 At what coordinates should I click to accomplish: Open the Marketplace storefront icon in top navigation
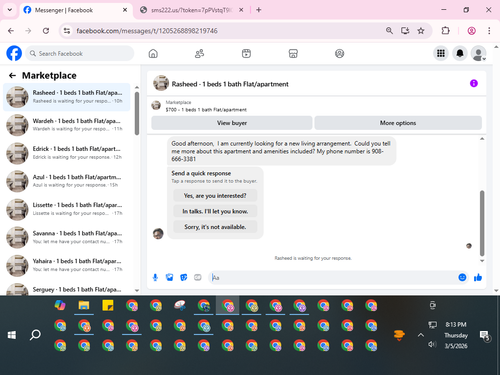[293, 53]
